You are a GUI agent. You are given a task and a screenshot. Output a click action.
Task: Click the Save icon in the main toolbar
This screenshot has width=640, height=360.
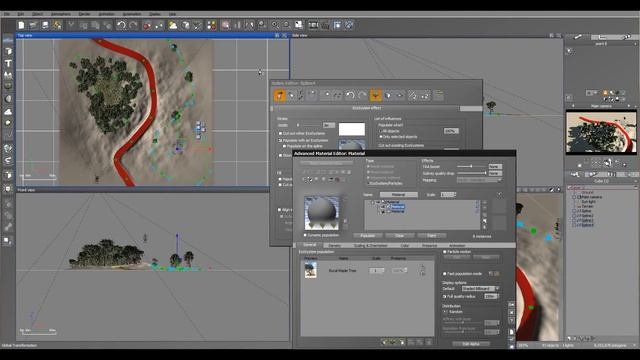(45, 25)
